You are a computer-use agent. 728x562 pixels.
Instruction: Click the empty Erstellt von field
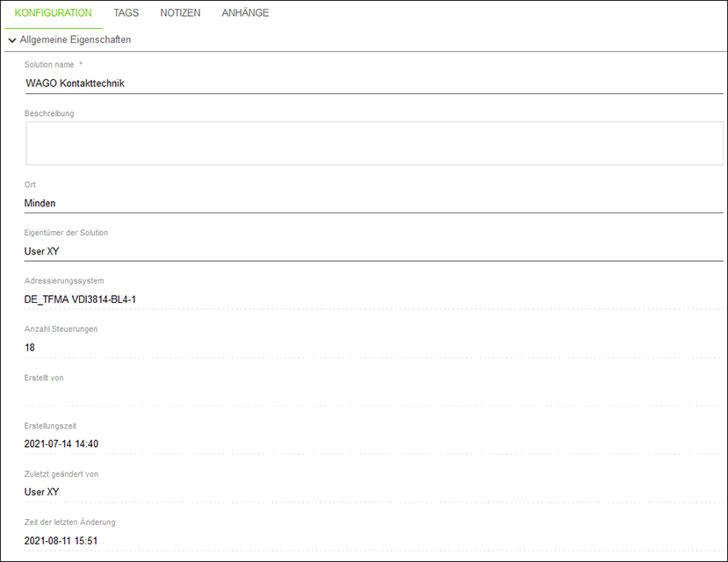pyautogui.click(x=374, y=396)
